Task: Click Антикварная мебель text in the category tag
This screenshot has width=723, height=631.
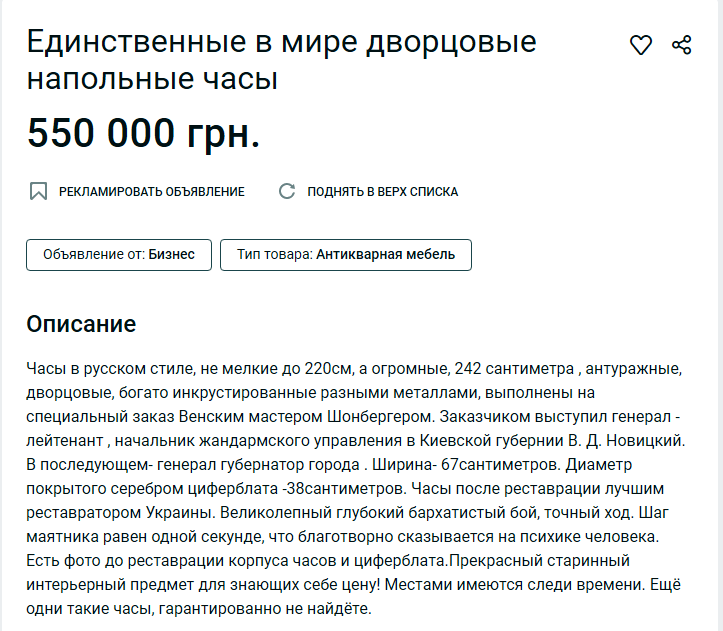Action: click(385, 255)
